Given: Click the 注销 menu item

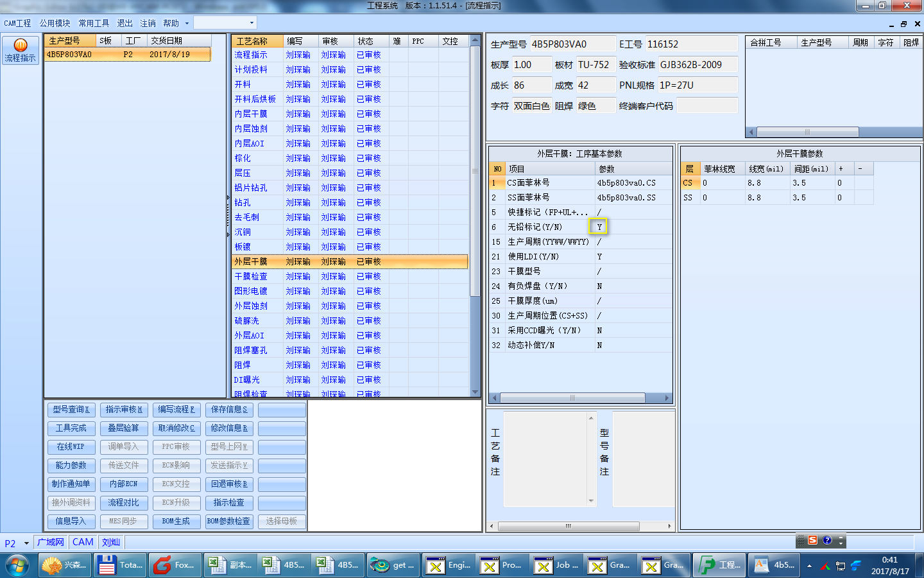Looking at the screenshot, I should click(148, 23).
